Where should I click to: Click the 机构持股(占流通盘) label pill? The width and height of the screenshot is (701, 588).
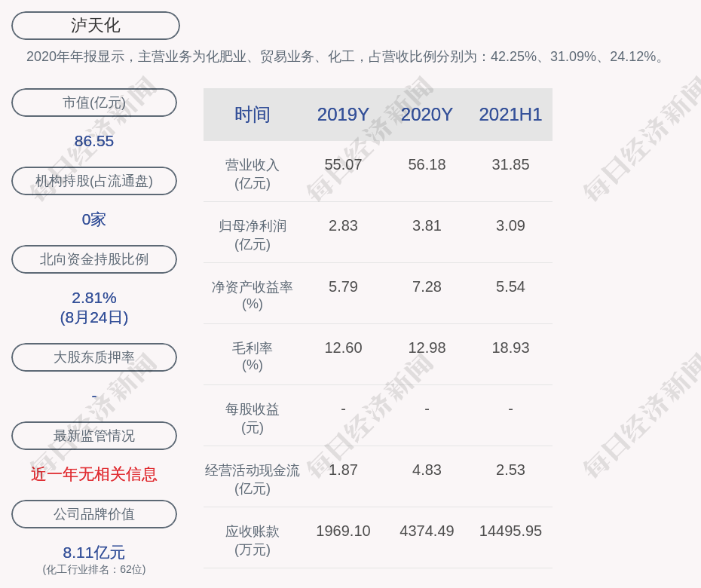pyautogui.click(x=94, y=181)
